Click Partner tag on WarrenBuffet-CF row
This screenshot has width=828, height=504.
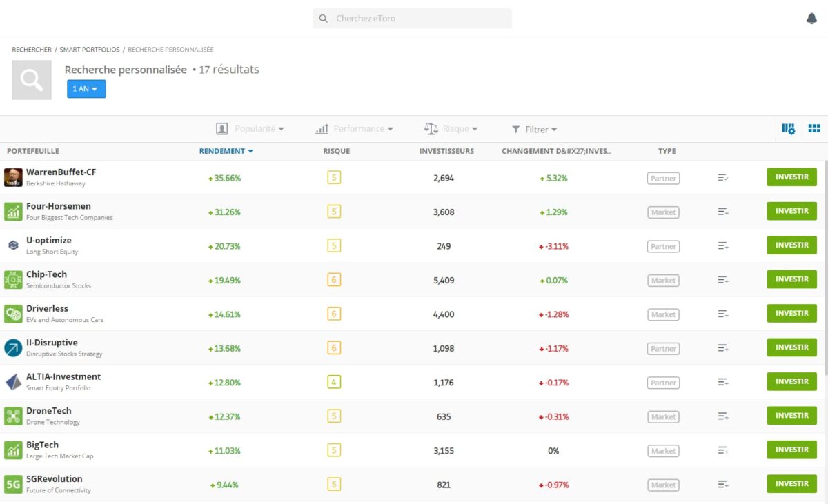(x=663, y=178)
